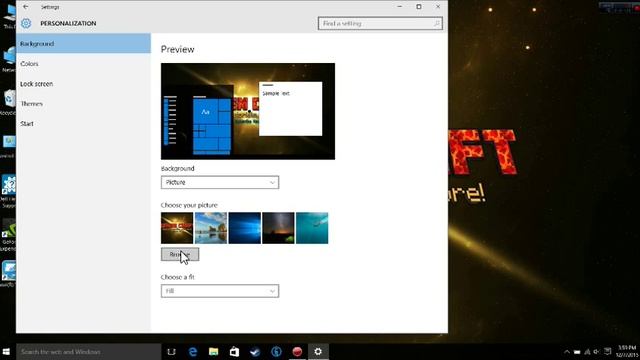Screen dimensions: 640x360
Task: Expand the Choose a fit dropdown
Action: (220, 291)
